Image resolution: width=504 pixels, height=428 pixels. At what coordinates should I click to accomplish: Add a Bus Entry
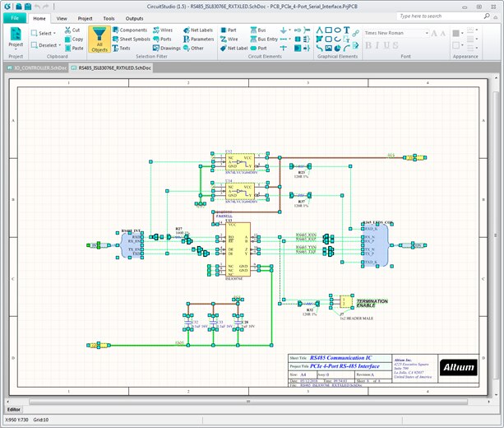262,39
